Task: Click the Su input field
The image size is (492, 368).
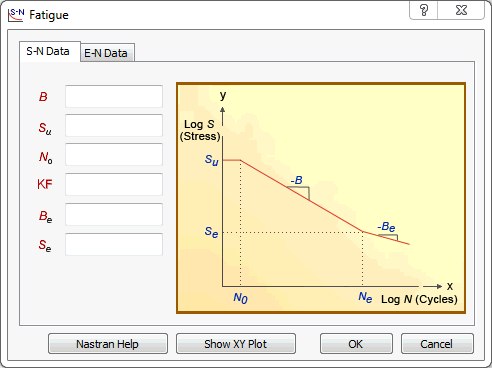Action: click(x=114, y=125)
